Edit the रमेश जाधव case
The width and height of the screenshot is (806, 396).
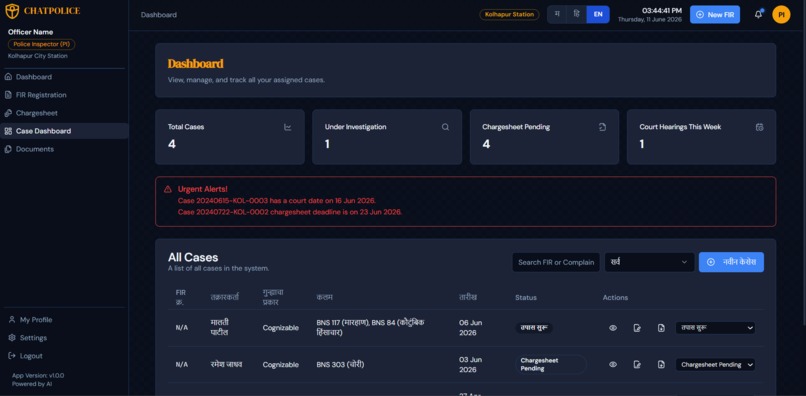[637, 365]
